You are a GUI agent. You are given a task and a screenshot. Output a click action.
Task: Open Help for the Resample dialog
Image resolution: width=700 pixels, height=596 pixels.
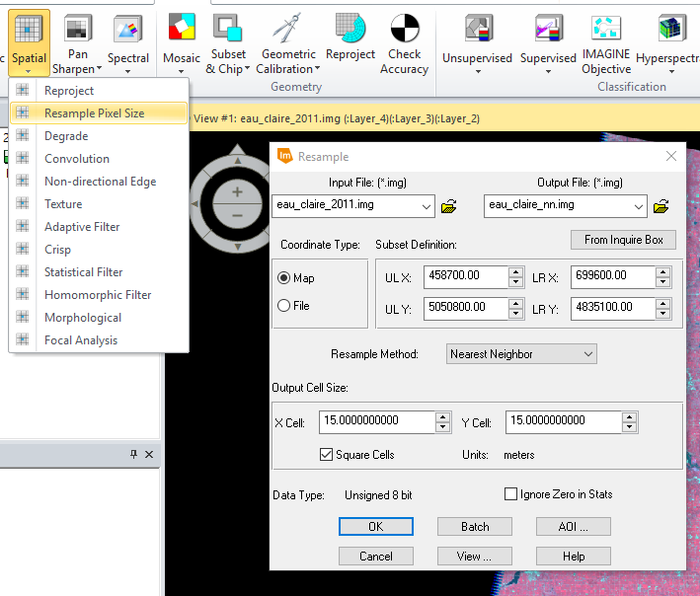click(574, 557)
